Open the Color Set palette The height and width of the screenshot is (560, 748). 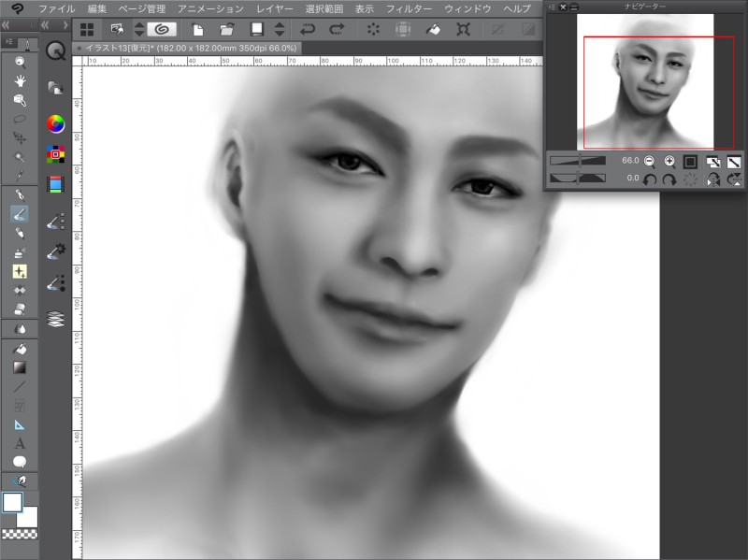coord(56,154)
